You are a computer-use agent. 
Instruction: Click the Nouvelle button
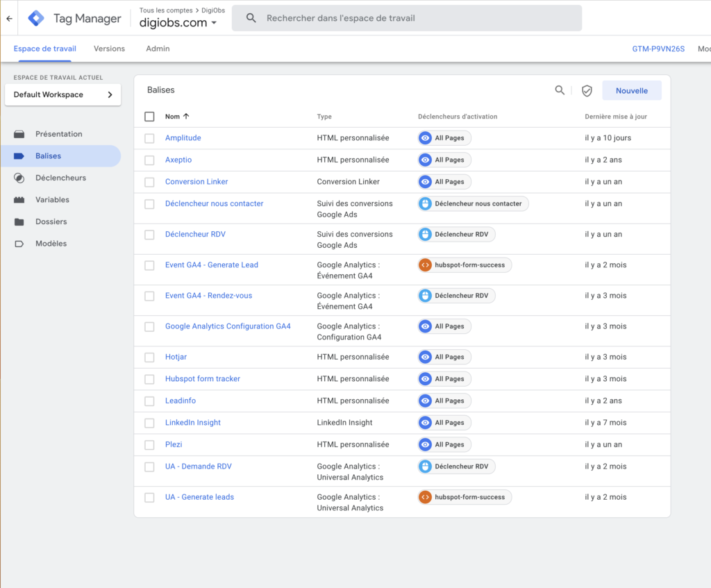pyautogui.click(x=631, y=90)
